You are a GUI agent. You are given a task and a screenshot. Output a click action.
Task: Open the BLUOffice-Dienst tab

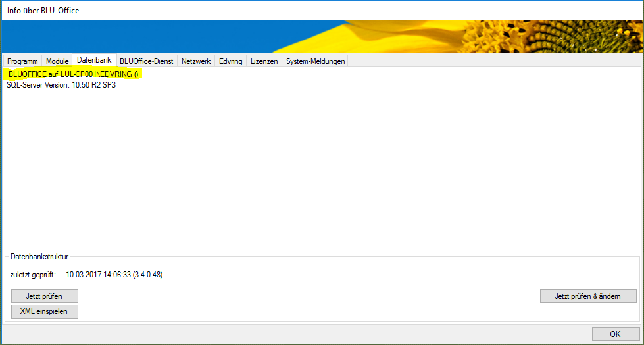tap(147, 61)
